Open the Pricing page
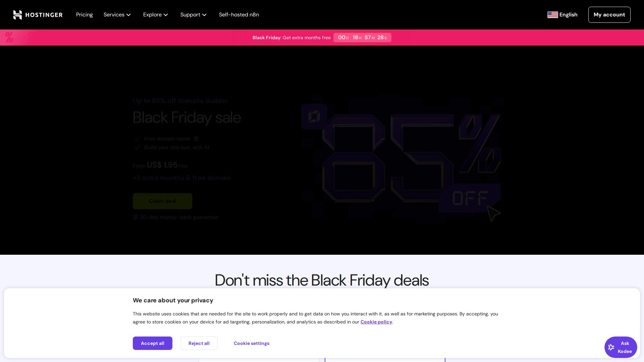 (x=85, y=15)
